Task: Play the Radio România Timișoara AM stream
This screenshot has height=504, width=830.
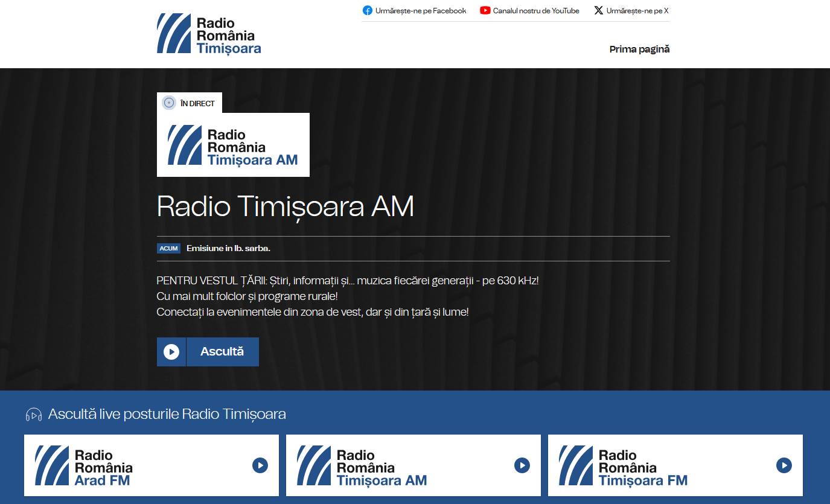Action: 522,465
